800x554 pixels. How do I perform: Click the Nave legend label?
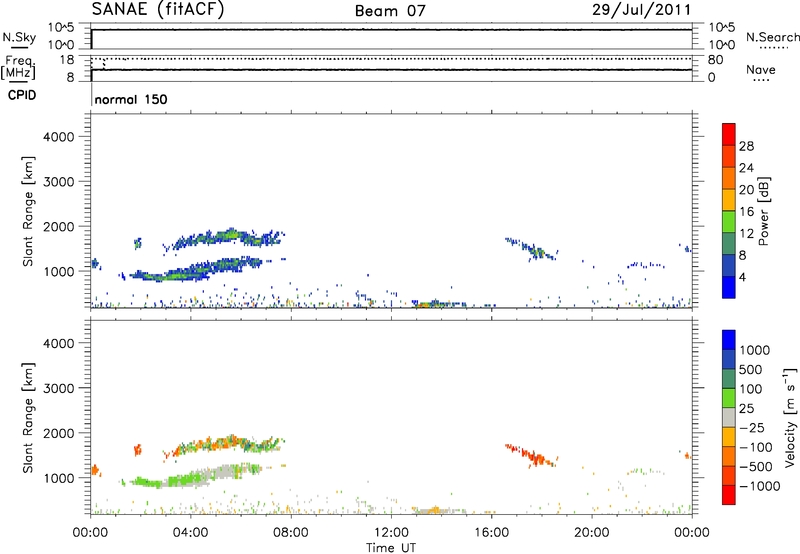761,70
